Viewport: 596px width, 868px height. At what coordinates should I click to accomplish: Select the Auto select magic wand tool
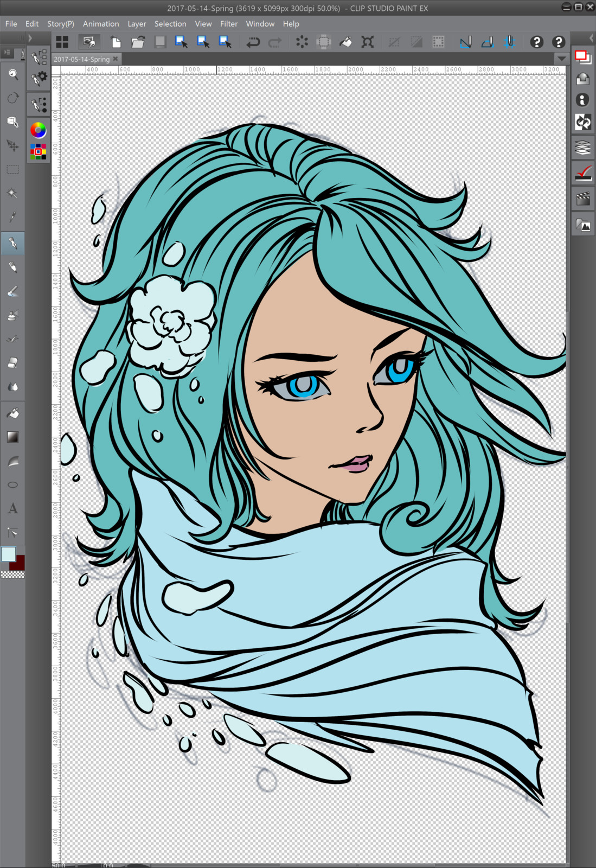point(12,193)
